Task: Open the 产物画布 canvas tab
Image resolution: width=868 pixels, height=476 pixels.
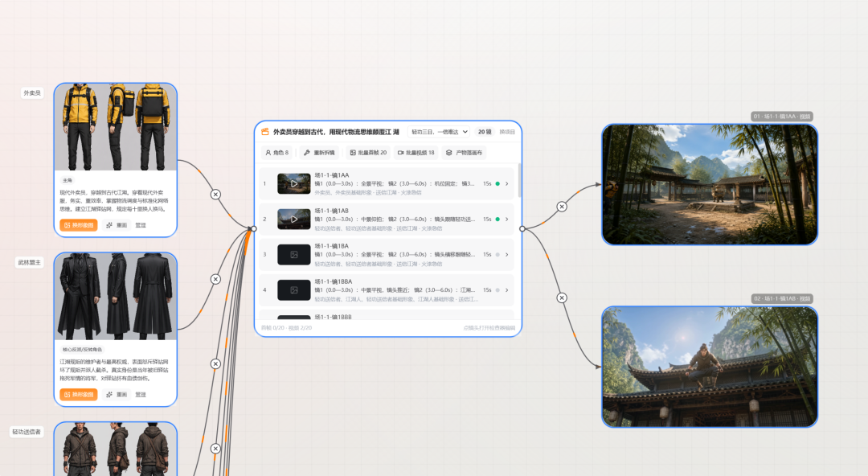Action: click(464, 153)
